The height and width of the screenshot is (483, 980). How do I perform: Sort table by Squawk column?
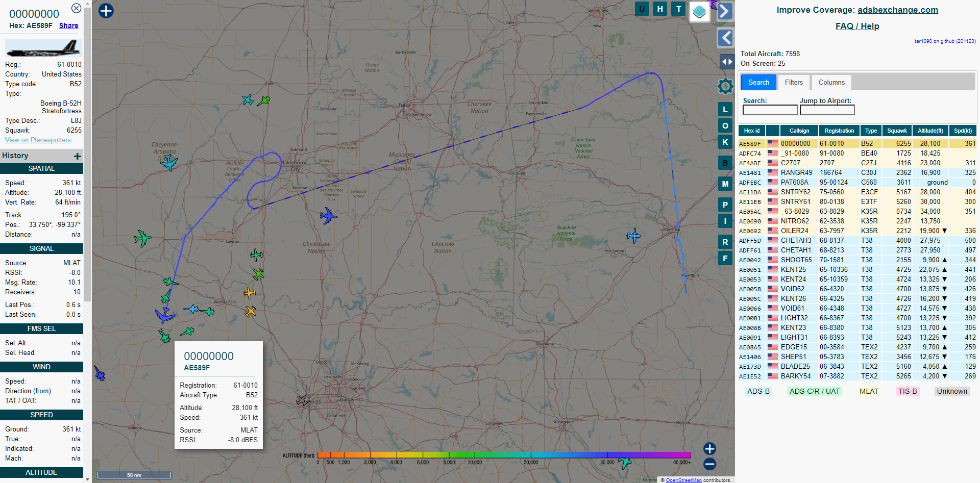point(897,131)
